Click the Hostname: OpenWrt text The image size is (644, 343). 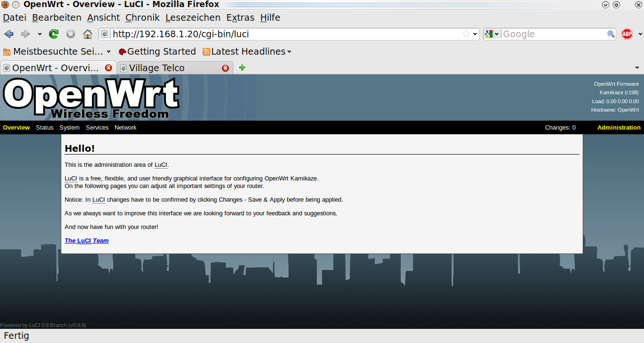click(615, 110)
